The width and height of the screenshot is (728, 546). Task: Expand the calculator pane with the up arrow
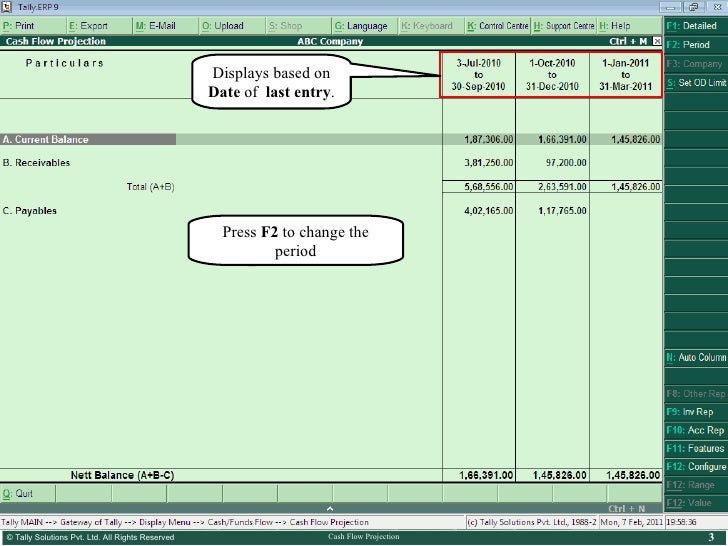click(x=330, y=508)
